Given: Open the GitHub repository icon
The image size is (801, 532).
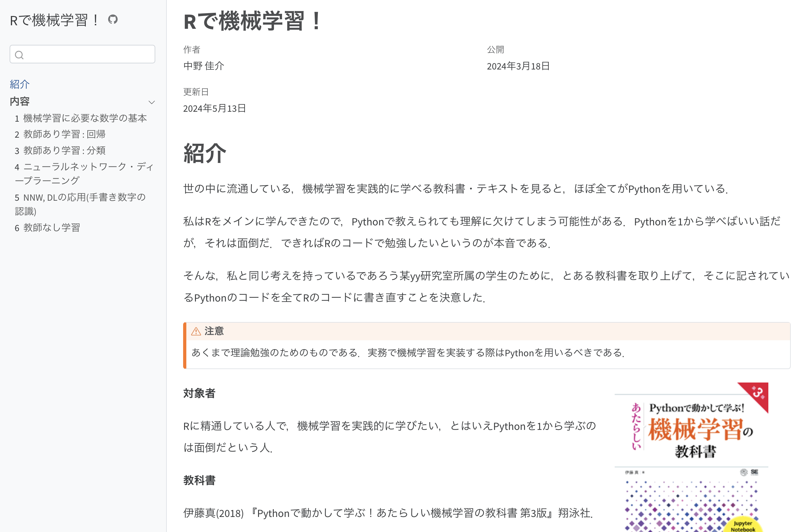Looking at the screenshot, I should click(113, 19).
